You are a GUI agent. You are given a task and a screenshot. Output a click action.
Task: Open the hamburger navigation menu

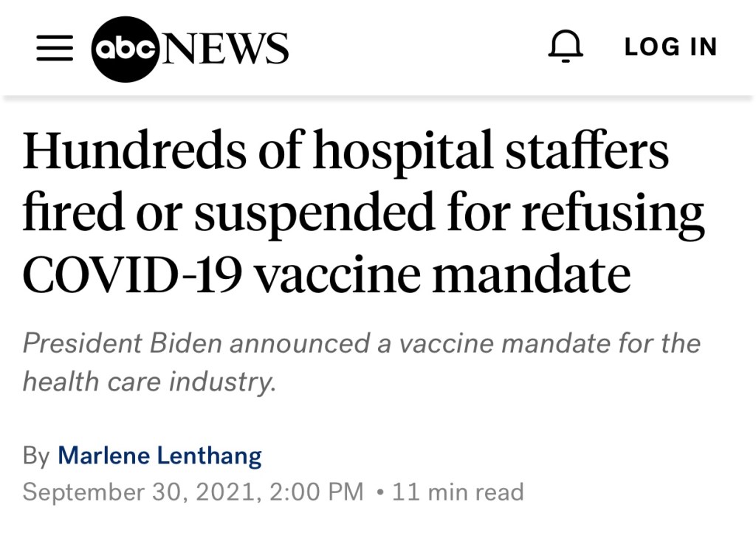(55, 48)
